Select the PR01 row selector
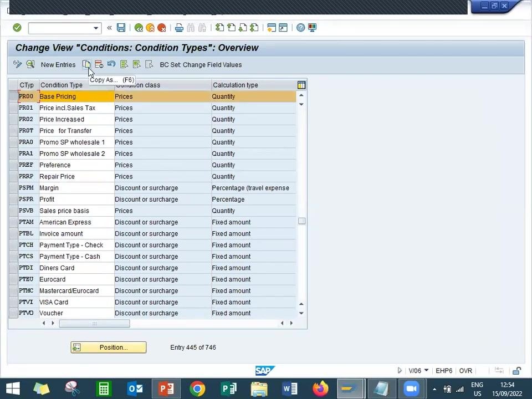 (x=13, y=108)
